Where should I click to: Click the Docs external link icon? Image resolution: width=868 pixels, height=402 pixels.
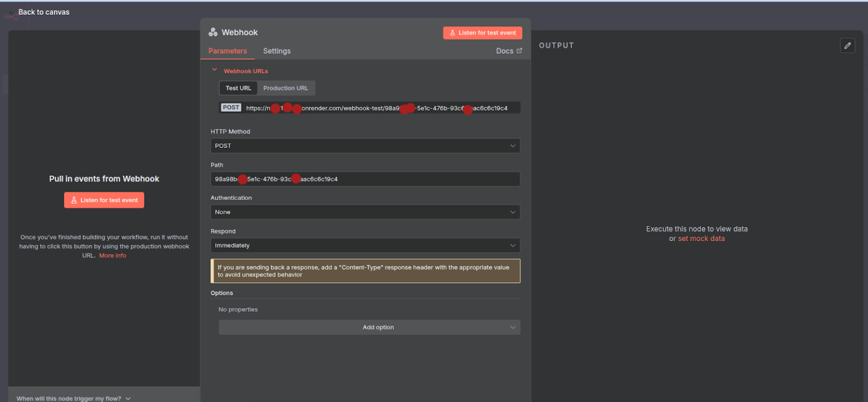[x=519, y=51]
